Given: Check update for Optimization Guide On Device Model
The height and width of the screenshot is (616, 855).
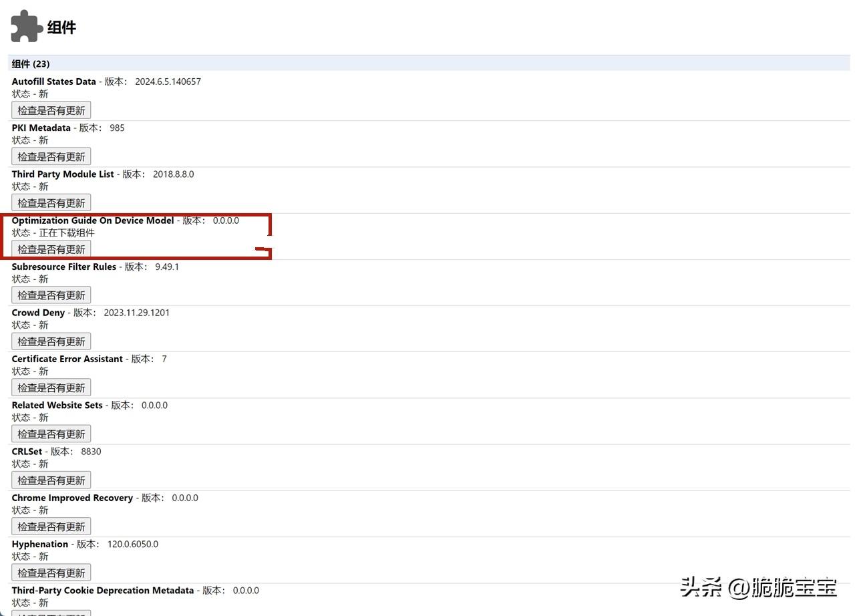Looking at the screenshot, I should pos(51,249).
